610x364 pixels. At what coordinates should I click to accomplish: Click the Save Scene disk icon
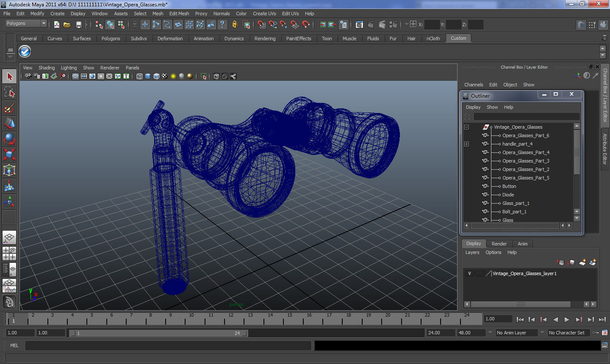click(x=78, y=25)
